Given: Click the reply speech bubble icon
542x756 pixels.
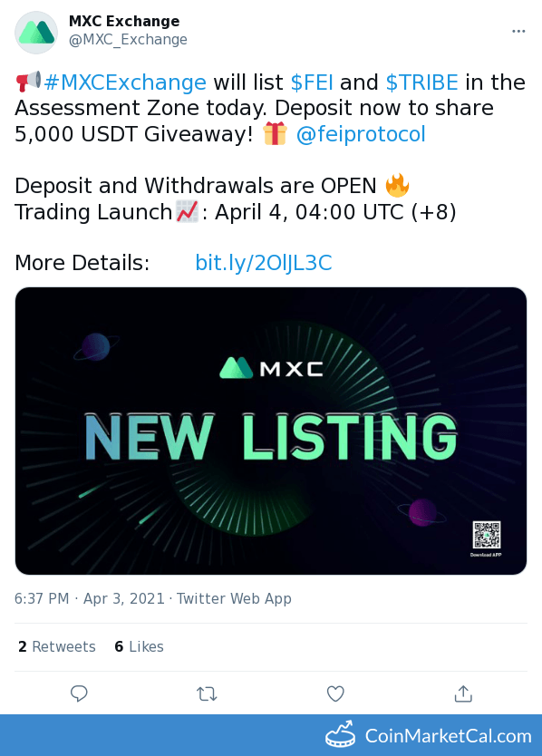Looking at the screenshot, I should click(79, 693).
